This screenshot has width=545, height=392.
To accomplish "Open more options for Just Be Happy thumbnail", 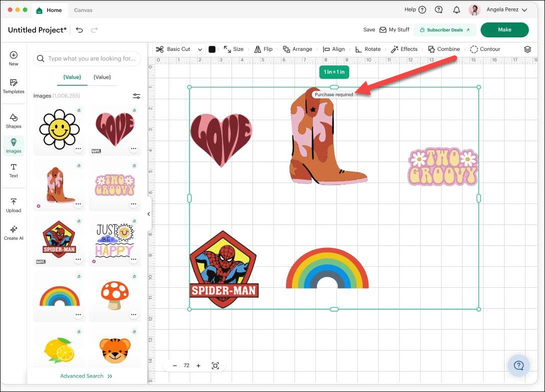I will (133, 259).
